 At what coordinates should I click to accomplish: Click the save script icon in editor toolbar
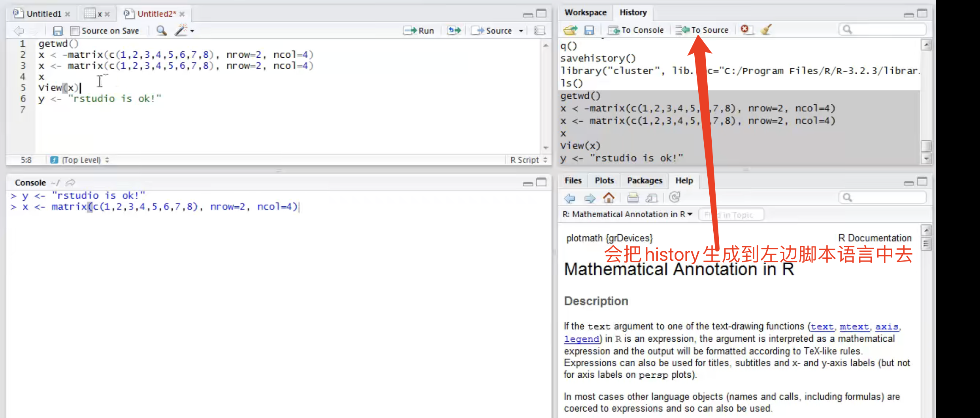(x=58, y=31)
